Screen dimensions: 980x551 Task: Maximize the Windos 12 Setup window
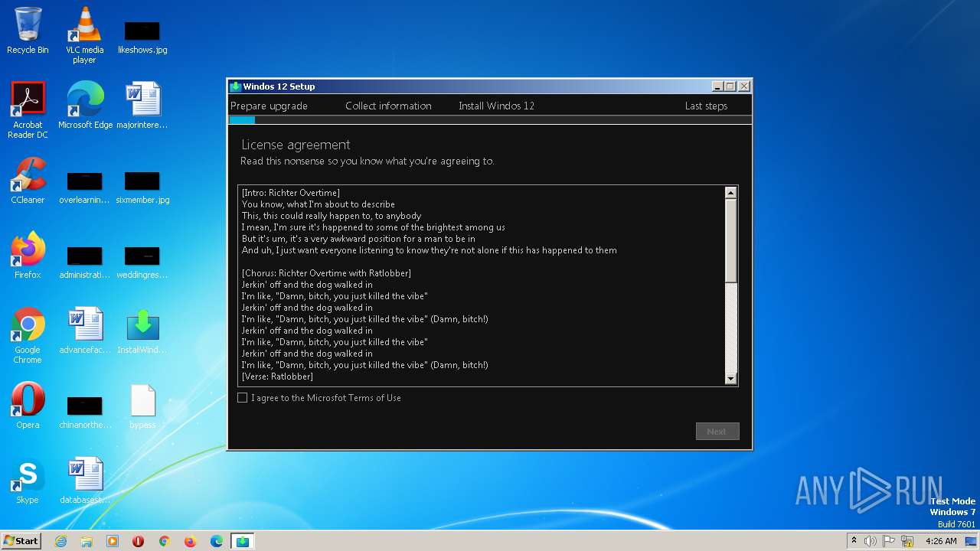(730, 86)
